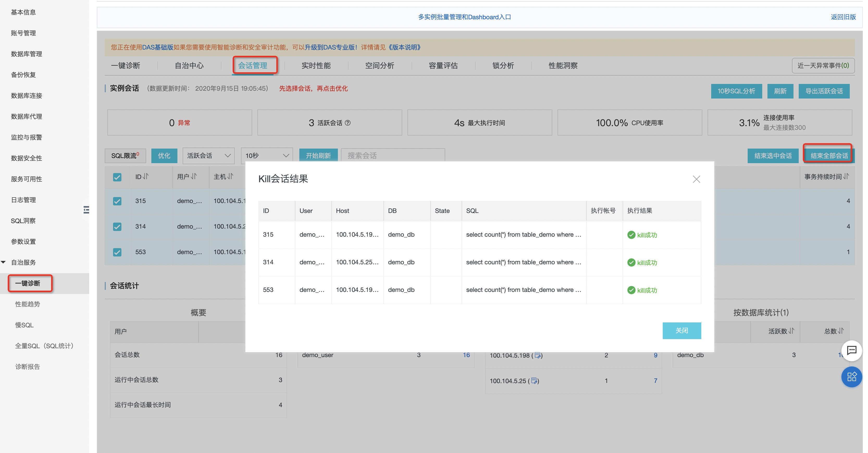Sort sessions by ID column icon
The width and height of the screenshot is (868, 453).
pos(146,176)
